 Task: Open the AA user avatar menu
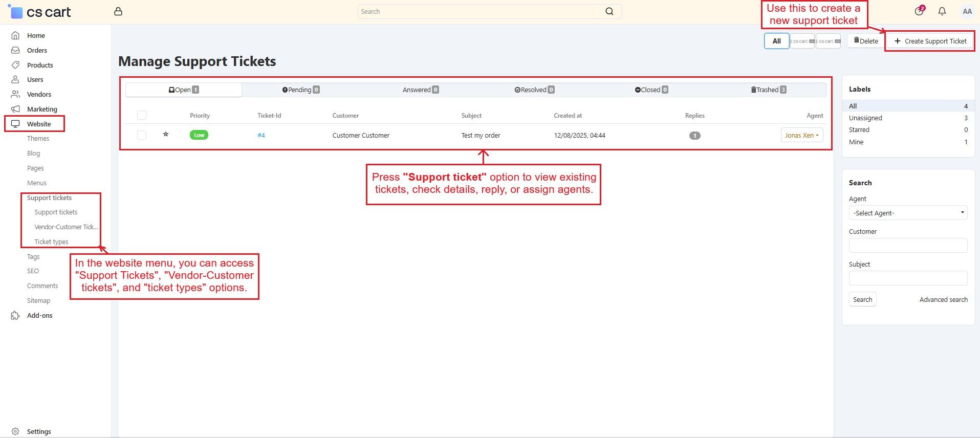[967, 11]
